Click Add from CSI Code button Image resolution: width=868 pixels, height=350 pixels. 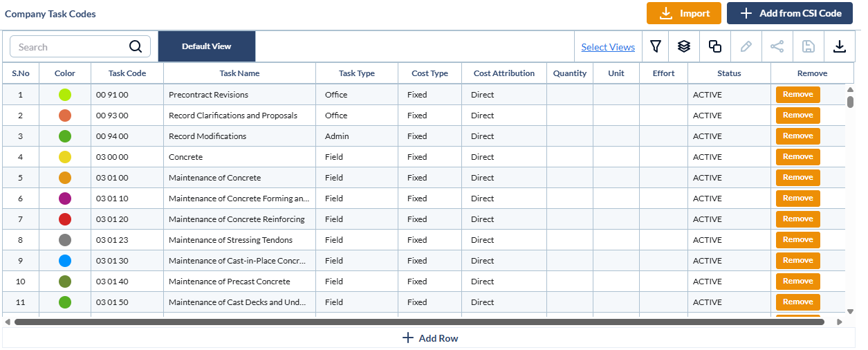[789, 13]
